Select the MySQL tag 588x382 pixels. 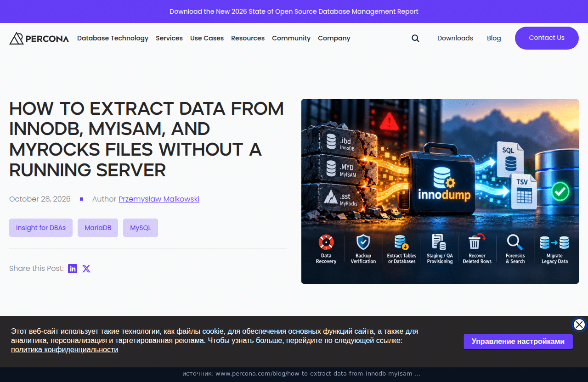click(x=141, y=228)
